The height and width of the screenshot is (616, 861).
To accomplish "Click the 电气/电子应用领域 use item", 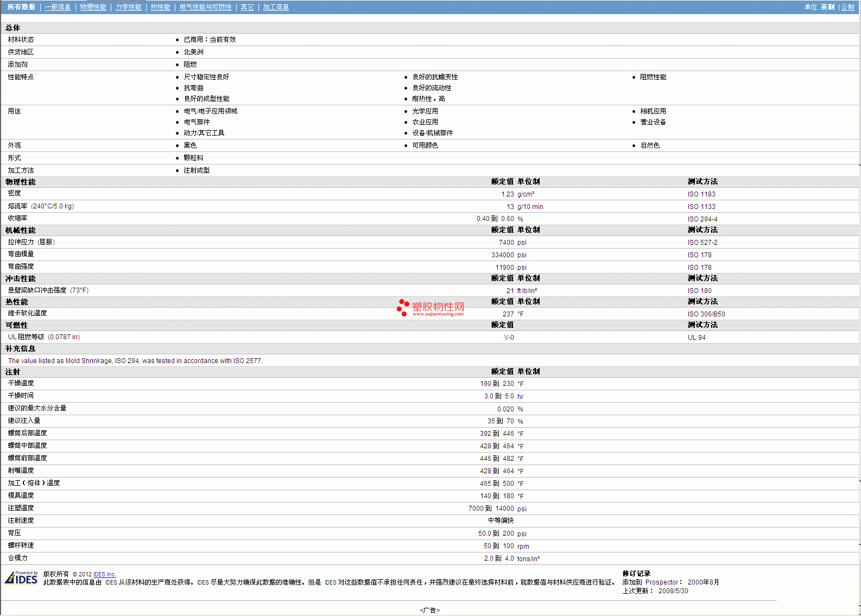I will 211,111.
